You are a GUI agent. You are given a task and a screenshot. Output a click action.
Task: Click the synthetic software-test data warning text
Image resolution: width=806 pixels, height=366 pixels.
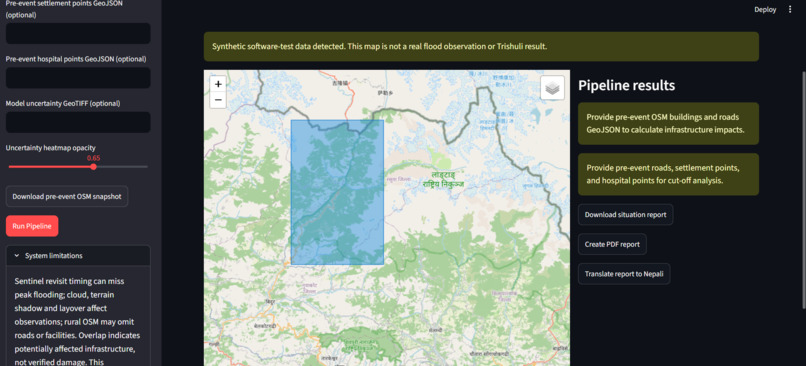(x=379, y=47)
